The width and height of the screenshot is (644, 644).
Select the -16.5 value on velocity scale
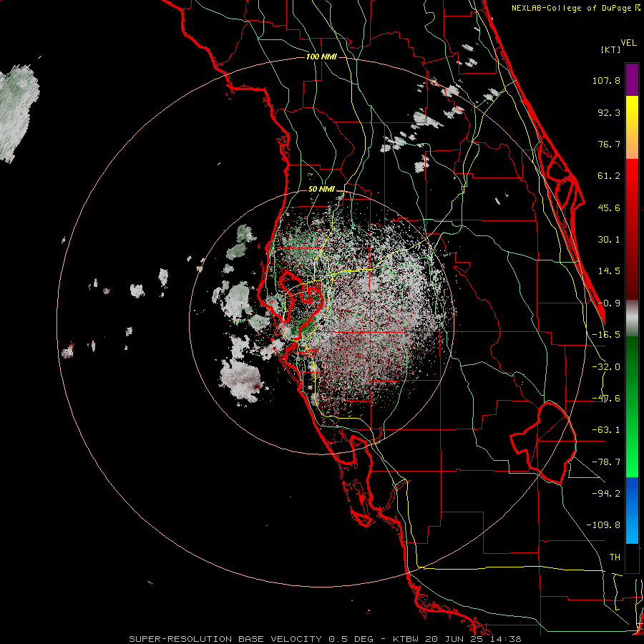click(x=606, y=335)
